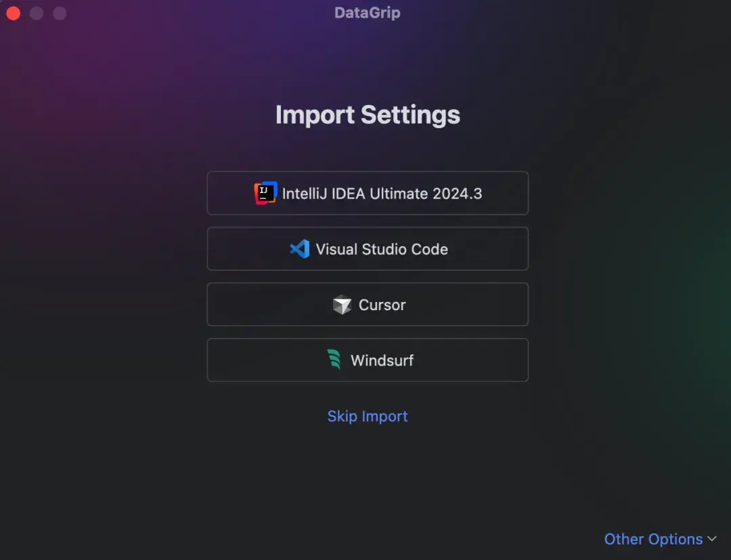The width and height of the screenshot is (731, 560).
Task: Click the IntelliJ IDEA logo icon
Action: click(x=266, y=194)
